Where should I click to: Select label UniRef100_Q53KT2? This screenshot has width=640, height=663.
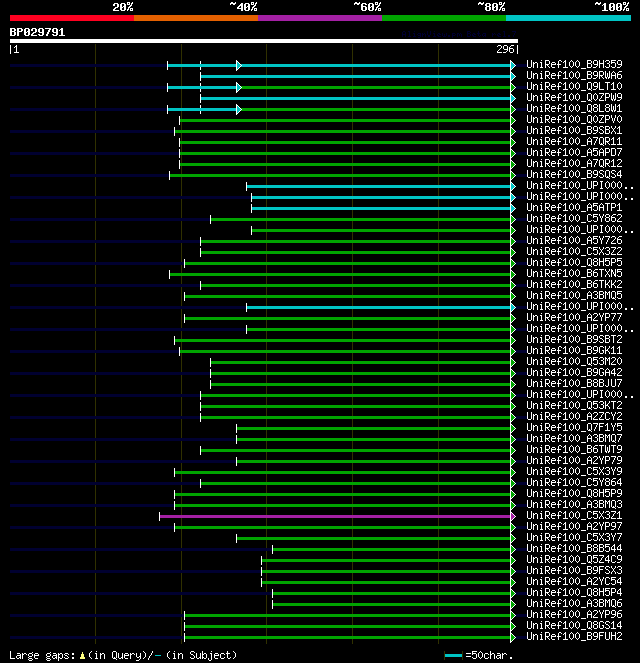[574, 405]
